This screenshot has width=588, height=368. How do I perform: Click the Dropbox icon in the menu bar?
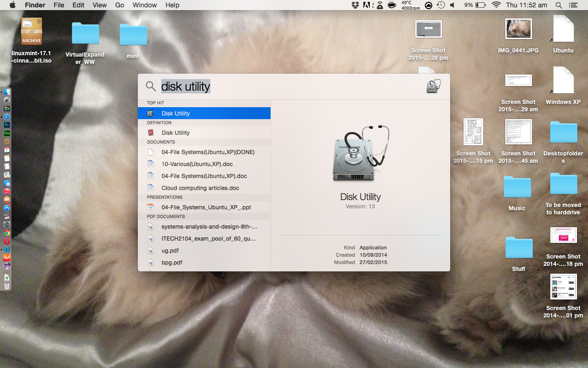(x=355, y=5)
